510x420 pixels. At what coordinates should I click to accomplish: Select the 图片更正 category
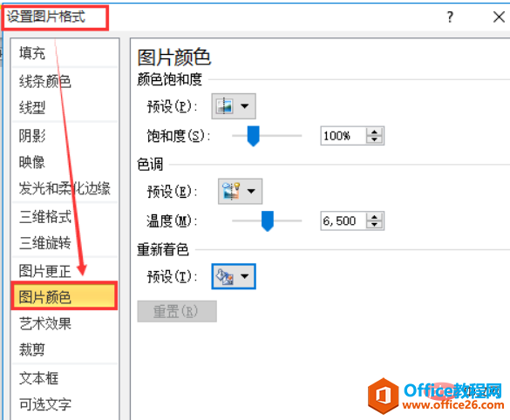[x=65, y=271]
